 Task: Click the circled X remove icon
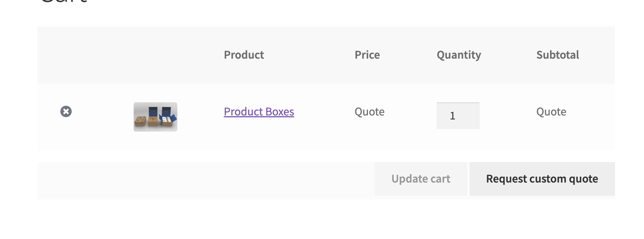tap(66, 111)
